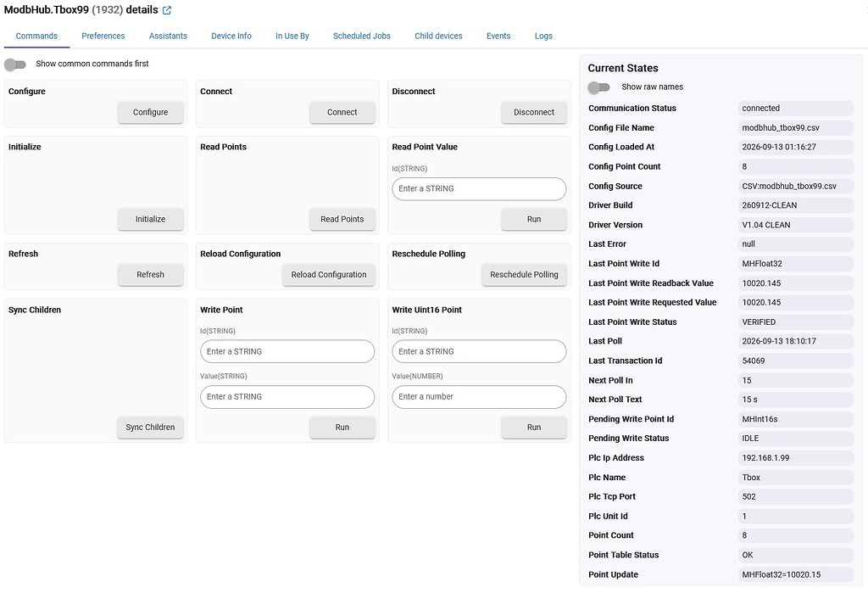This screenshot has width=868, height=593.
Task: Click the Reschedule Polling button
Action: coord(524,274)
